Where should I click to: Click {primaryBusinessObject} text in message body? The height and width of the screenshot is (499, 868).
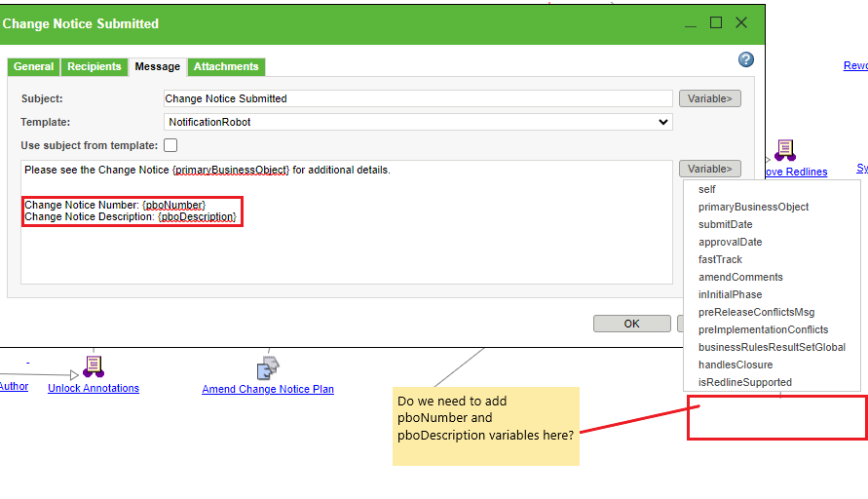coord(231,170)
